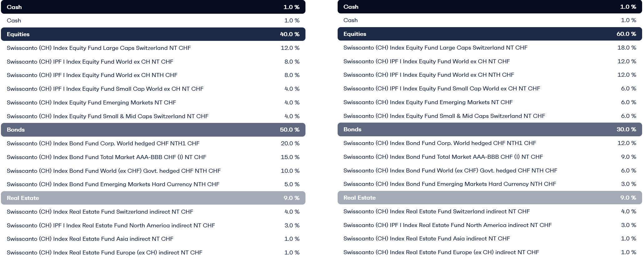
Task: Choose Small & Mid Caps Switzerland fund at 4.0 %
Action: [x=107, y=116]
